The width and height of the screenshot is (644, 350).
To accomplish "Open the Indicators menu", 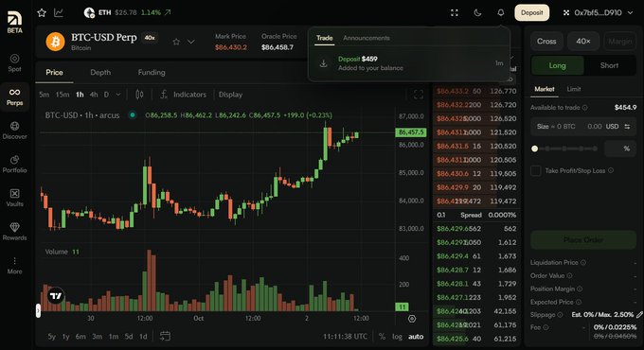I will point(184,95).
